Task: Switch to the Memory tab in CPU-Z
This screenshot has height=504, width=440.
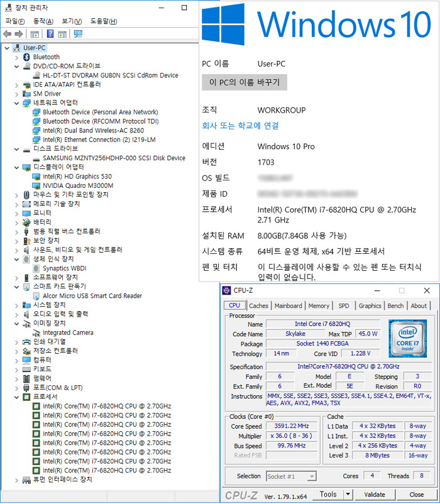Action: [x=319, y=305]
